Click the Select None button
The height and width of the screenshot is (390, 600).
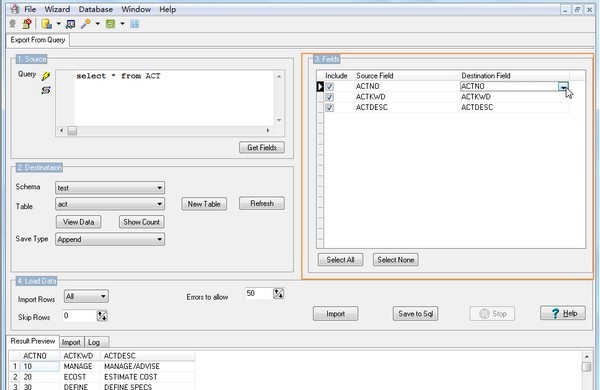(396, 260)
